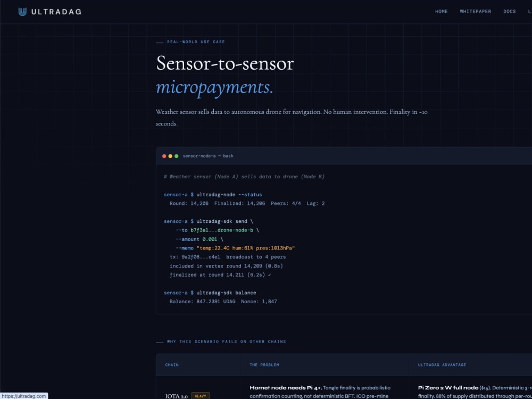Click the CHAIN column header
The image size is (532, 399).
172,365
